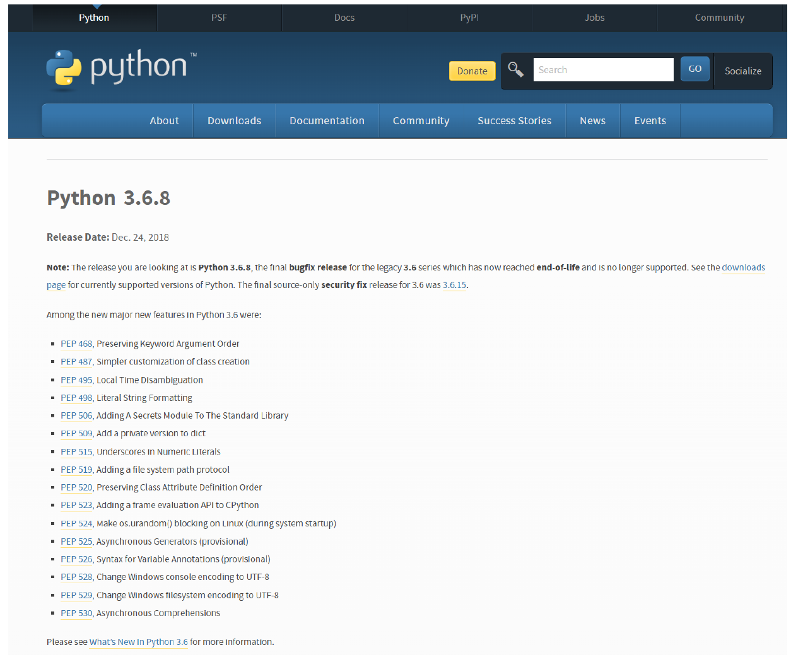The image size is (803, 672).
Task: Switch to the PSF top tab
Action: pyautogui.click(x=219, y=18)
